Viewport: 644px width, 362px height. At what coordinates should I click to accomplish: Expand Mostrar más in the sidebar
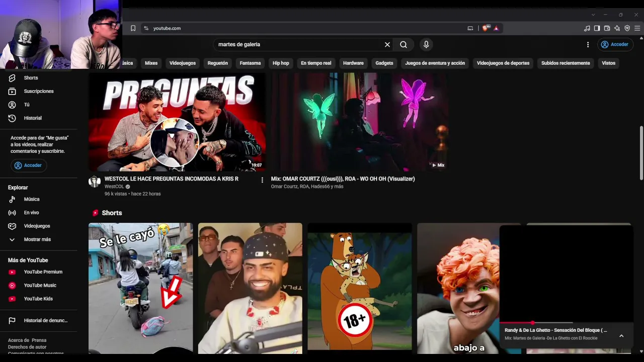tap(38, 239)
